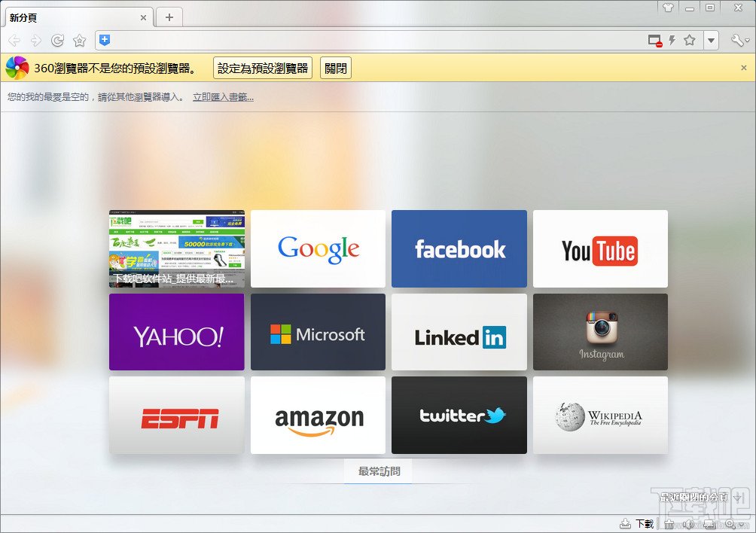Open the Facebook tile
756x533 pixels.
[x=459, y=248]
